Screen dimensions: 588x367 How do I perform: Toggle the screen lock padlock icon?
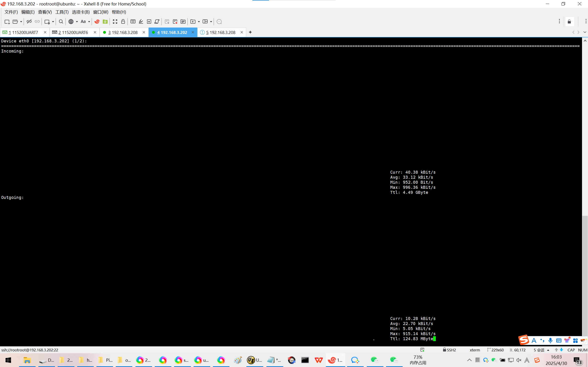point(123,22)
